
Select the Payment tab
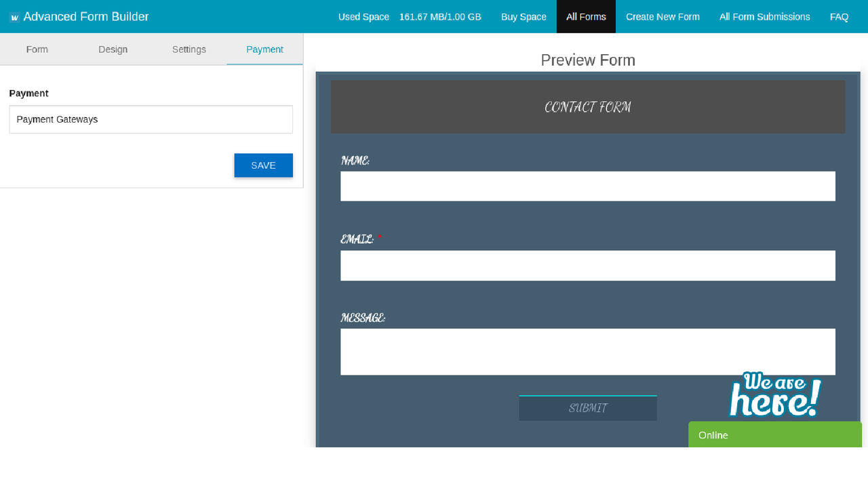264,49
